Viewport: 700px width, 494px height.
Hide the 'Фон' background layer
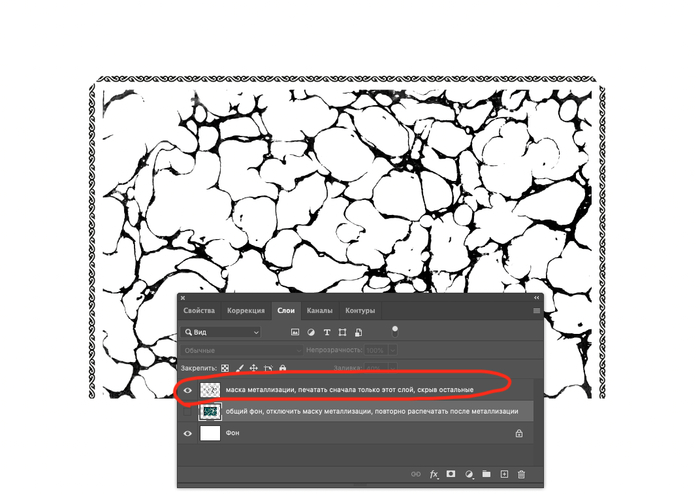pyautogui.click(x=189, y=433)
